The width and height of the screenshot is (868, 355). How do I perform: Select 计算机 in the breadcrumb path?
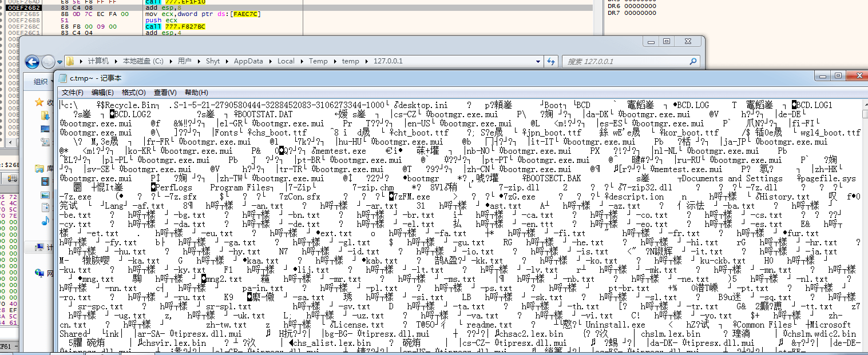click(x=97, y=61)
